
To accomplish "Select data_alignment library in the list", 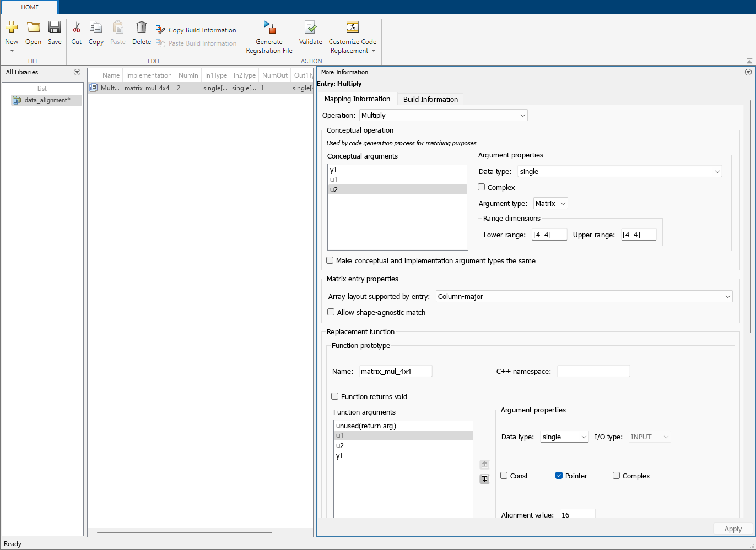I will point(47,100).
